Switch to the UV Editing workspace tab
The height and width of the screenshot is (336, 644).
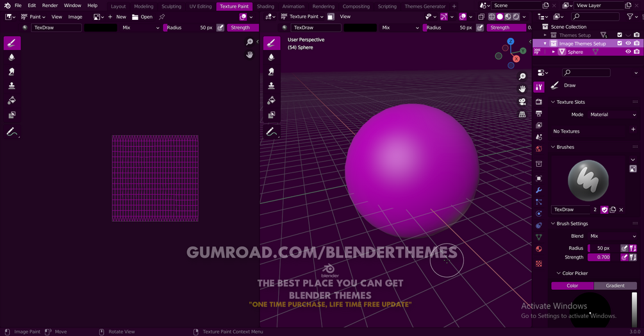[201, 6]
